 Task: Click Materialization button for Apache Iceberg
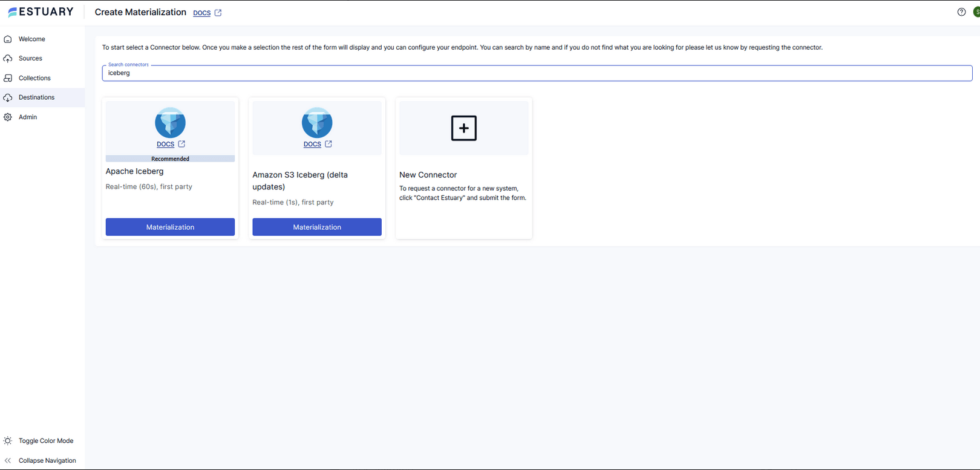170,227
